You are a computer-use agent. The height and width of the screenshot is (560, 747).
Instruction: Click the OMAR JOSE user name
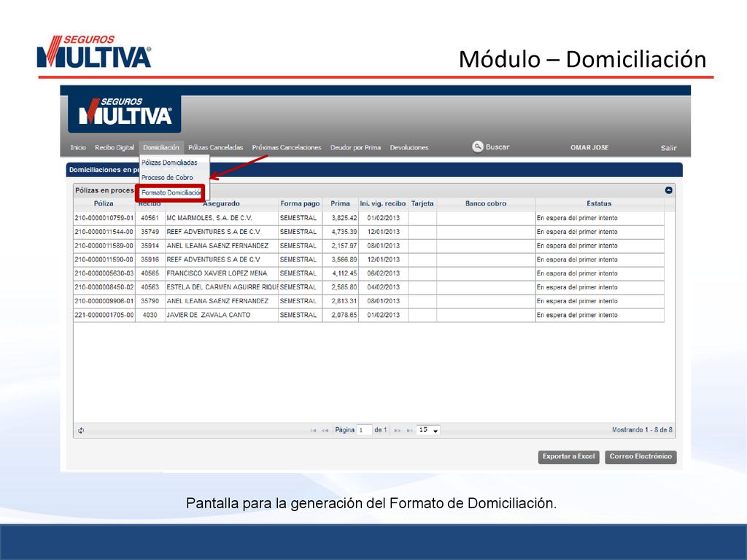click(589, 147)
